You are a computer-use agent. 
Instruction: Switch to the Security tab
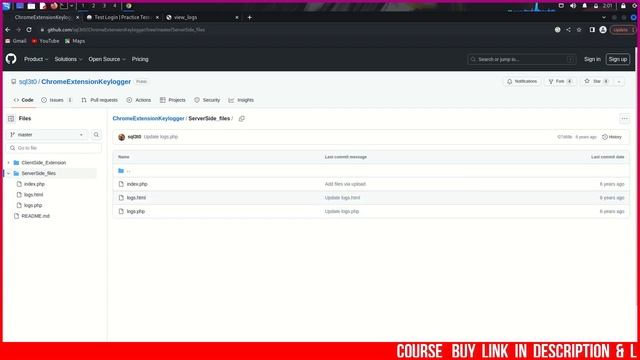coord(207,100)
